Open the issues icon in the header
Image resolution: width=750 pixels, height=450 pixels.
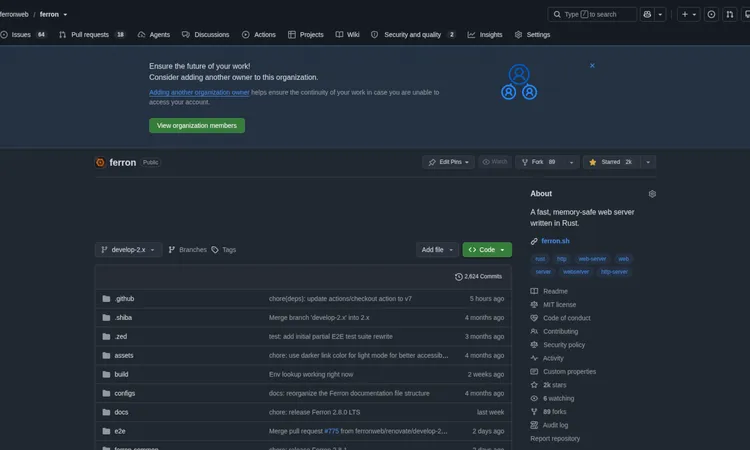point(711,14)
